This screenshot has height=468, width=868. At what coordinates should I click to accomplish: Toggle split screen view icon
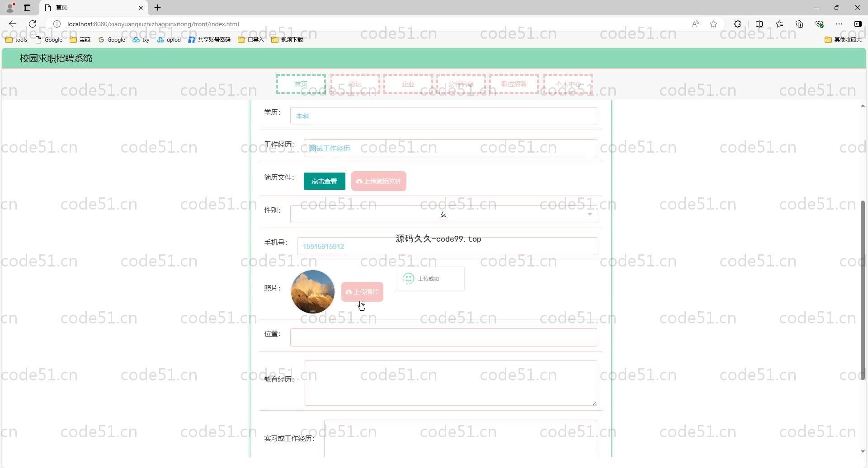[x=759, y=24]
